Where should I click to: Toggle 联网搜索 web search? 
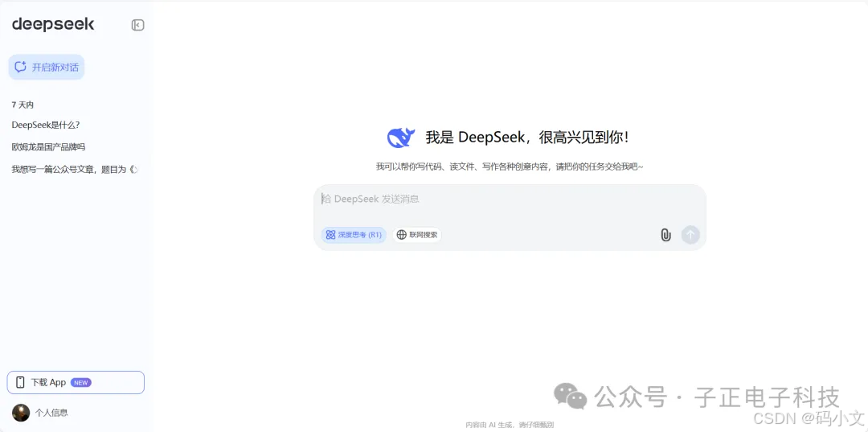[417, 235]
